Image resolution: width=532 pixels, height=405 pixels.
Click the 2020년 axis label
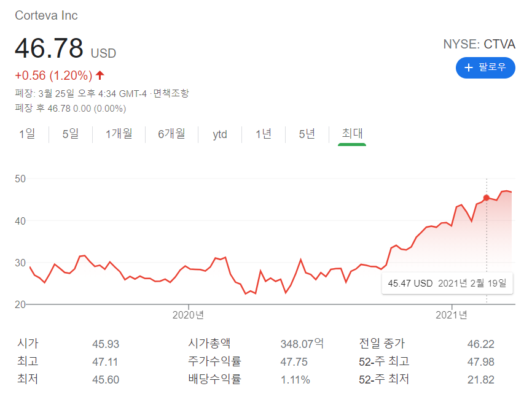coord(189,315)
